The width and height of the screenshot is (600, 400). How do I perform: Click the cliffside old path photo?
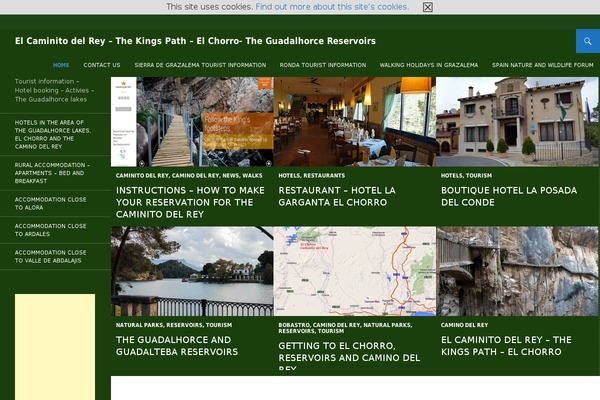(517, 271)
